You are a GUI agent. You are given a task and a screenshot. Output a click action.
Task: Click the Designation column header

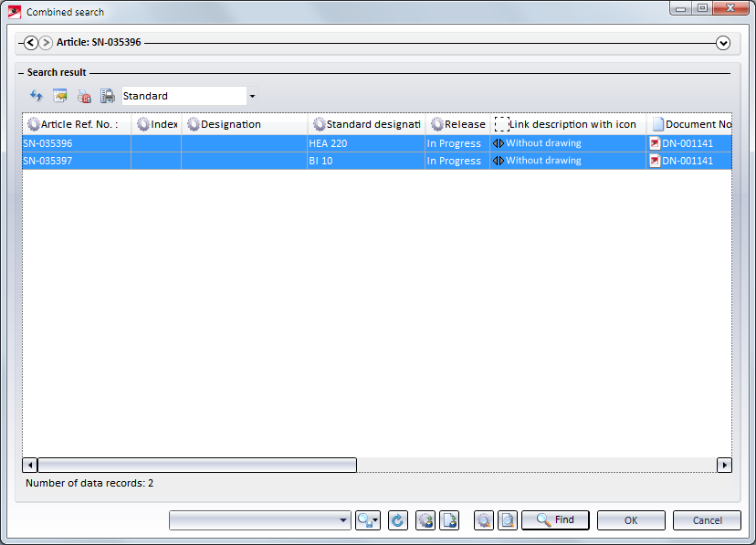click(245, 124)
